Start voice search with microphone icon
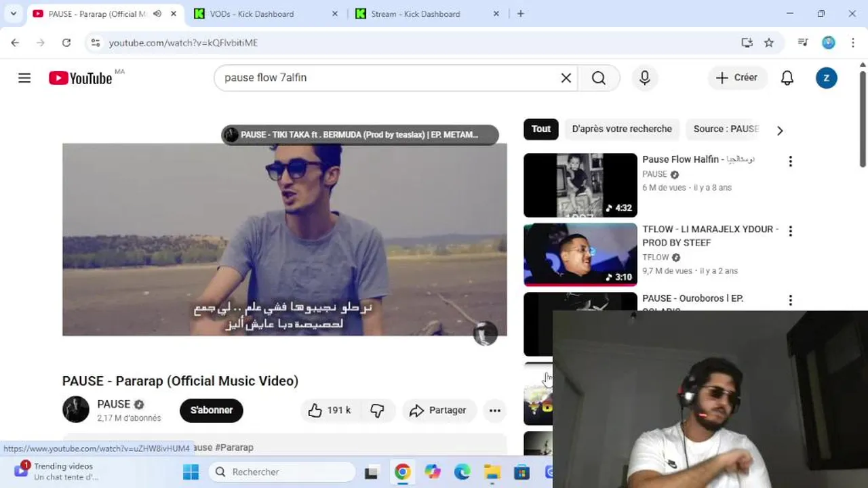 pos(645,78)
